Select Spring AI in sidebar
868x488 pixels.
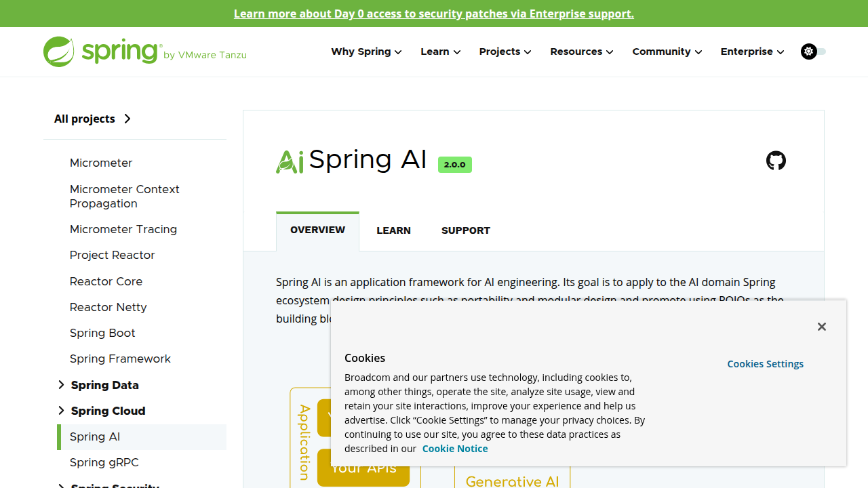coord(142,436)
